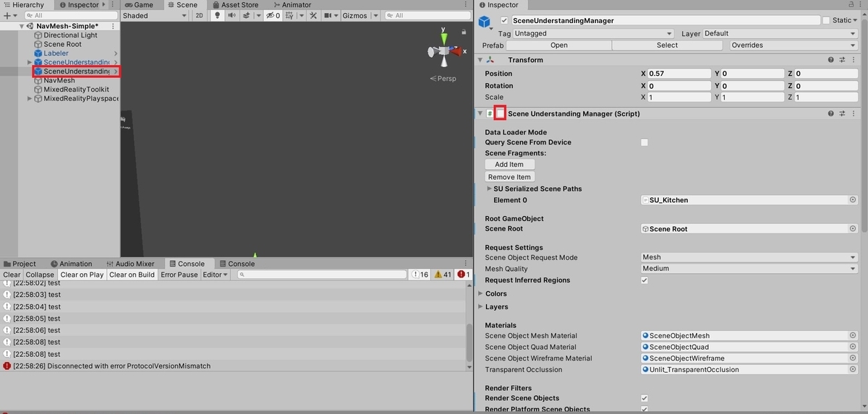Pick object for Scene Object Wireframe Material

[x=853, y=358]
